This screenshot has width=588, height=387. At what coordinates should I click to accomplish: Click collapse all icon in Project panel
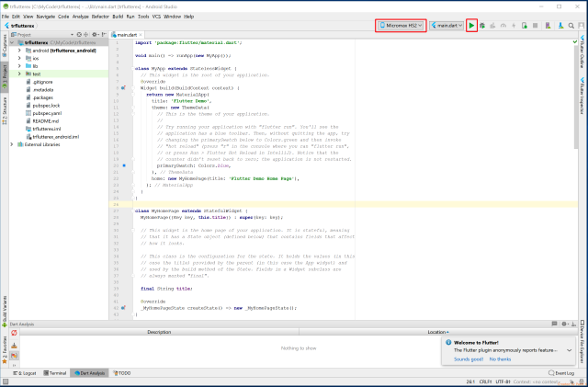coord(86,34)
